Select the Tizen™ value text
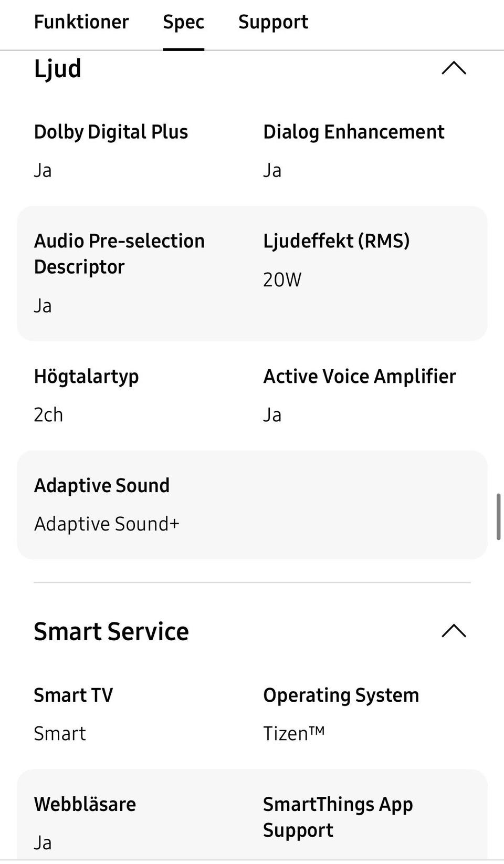 point(293,734)
